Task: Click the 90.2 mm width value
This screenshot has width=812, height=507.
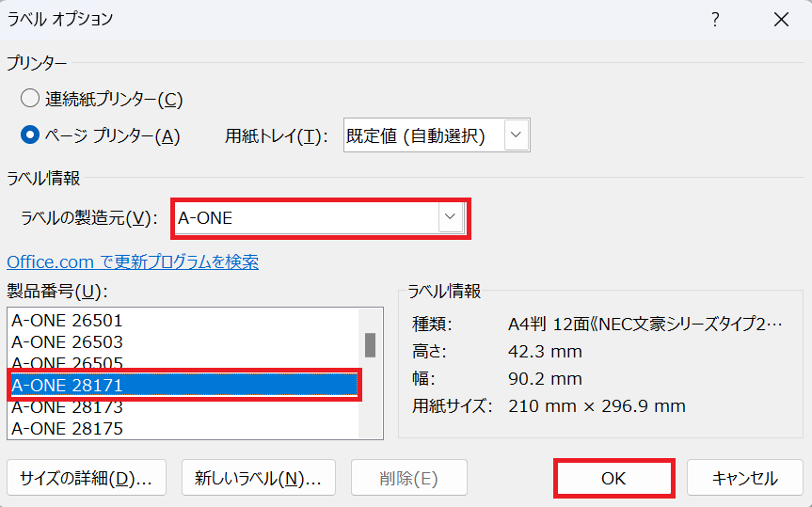Action: pyautogui.click(x=545, y=378)
